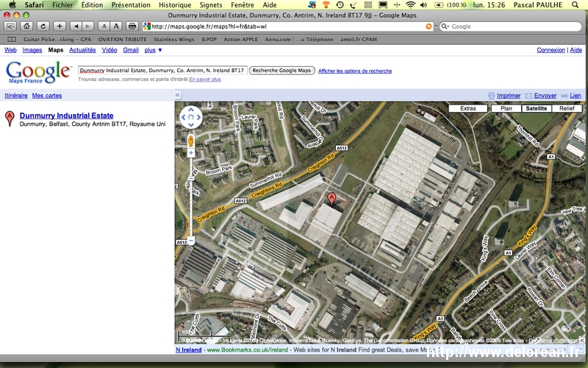Screen dimensions: 588x368
Task: Pan the map up with the top arrow
Action: pyautogui.click(x=191, y=109)
